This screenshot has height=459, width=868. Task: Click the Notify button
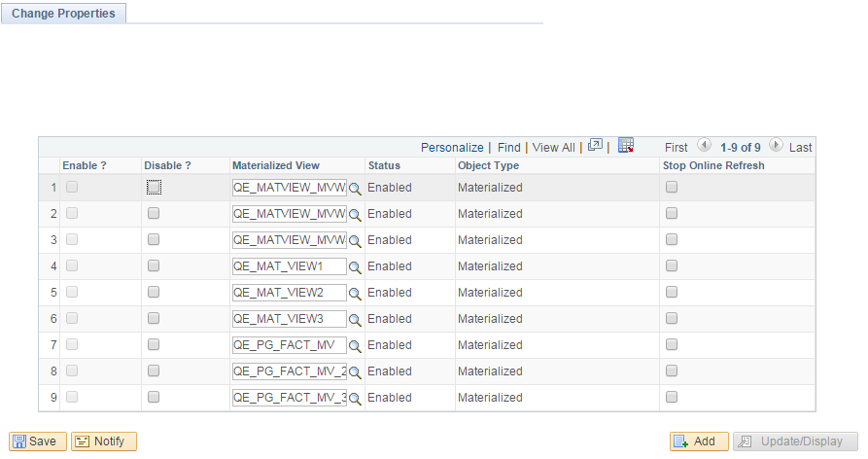pyautogui.click(x=104, y=441)
